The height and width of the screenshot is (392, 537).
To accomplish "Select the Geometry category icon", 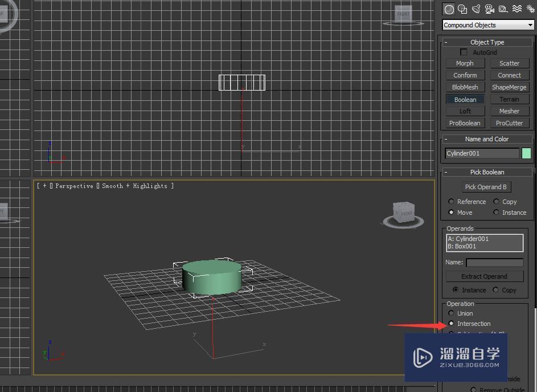I will click(x=450, y=9).
